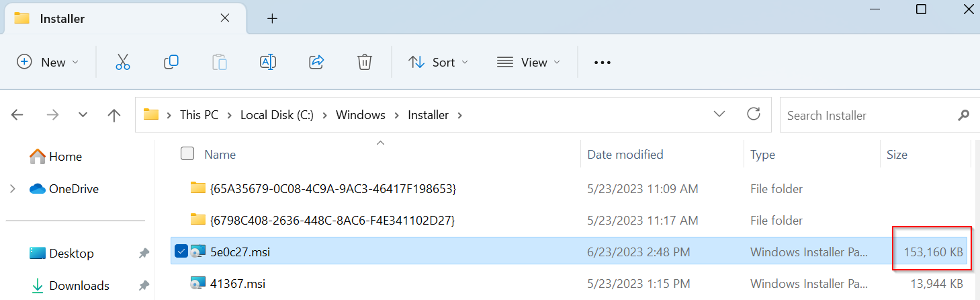980x300 pixels.
Task: Open the recent locations chevron
Action: pos(83,115)
